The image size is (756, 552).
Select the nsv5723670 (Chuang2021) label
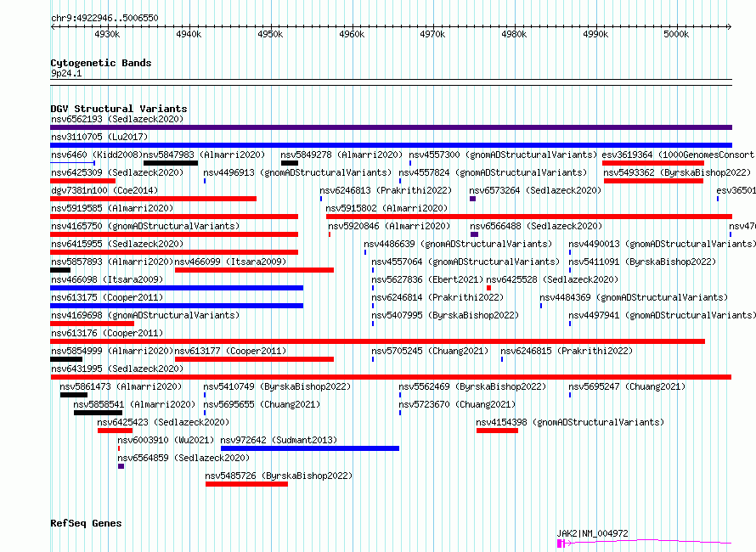point(457,404)
